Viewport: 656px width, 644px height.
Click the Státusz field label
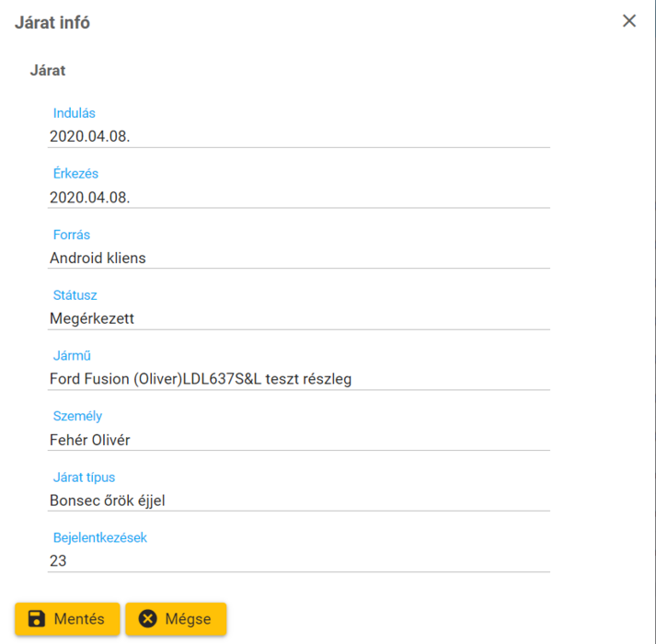coord(75,295)
